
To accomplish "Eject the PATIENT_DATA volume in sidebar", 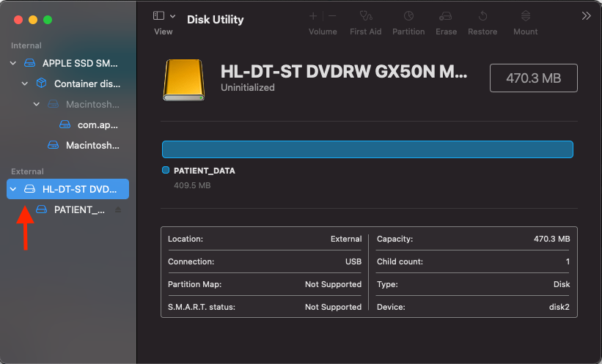I will 118,210.
